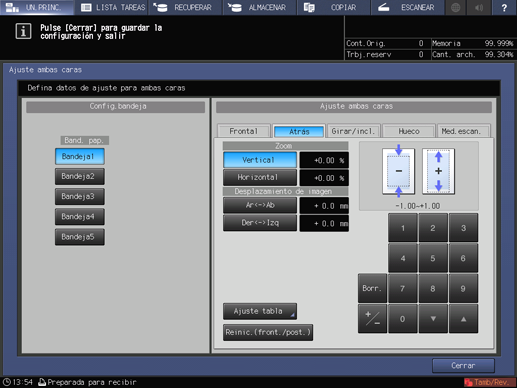This screenshot has width=517, height=388.
Task: Click the clock icon in status bar
Action: [7, 382]
